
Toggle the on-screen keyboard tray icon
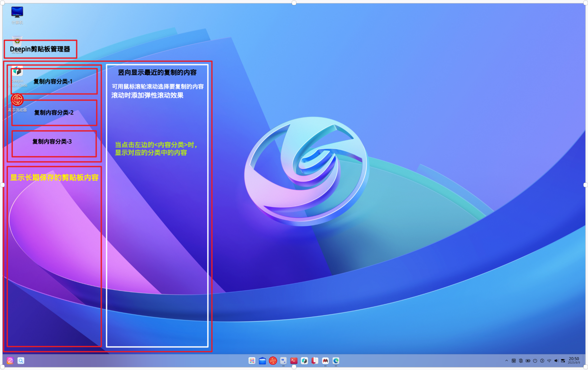(x=514, y=361)
